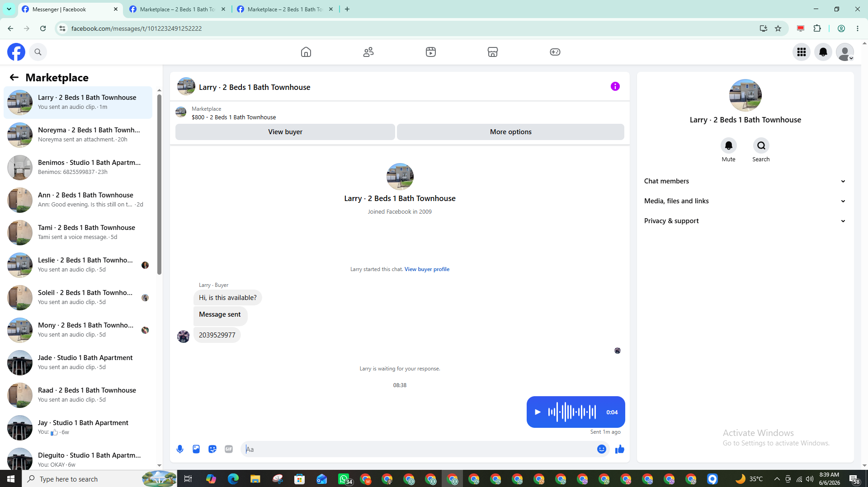
Task: Open the View buyer profile link
Action: coord(427,269)
